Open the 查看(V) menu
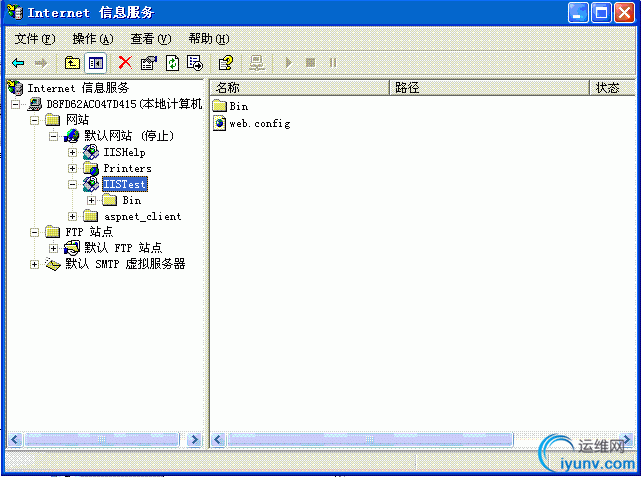 (x=150, y=39)
